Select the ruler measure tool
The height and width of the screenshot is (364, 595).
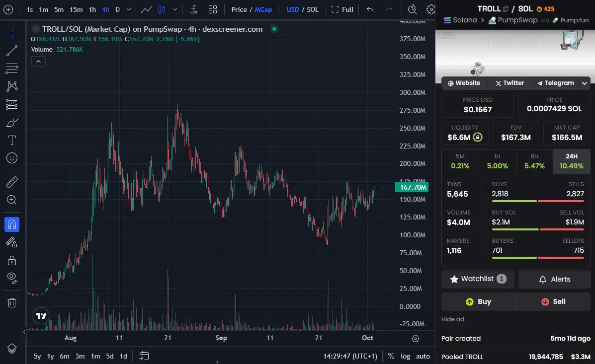coord(12,182)
